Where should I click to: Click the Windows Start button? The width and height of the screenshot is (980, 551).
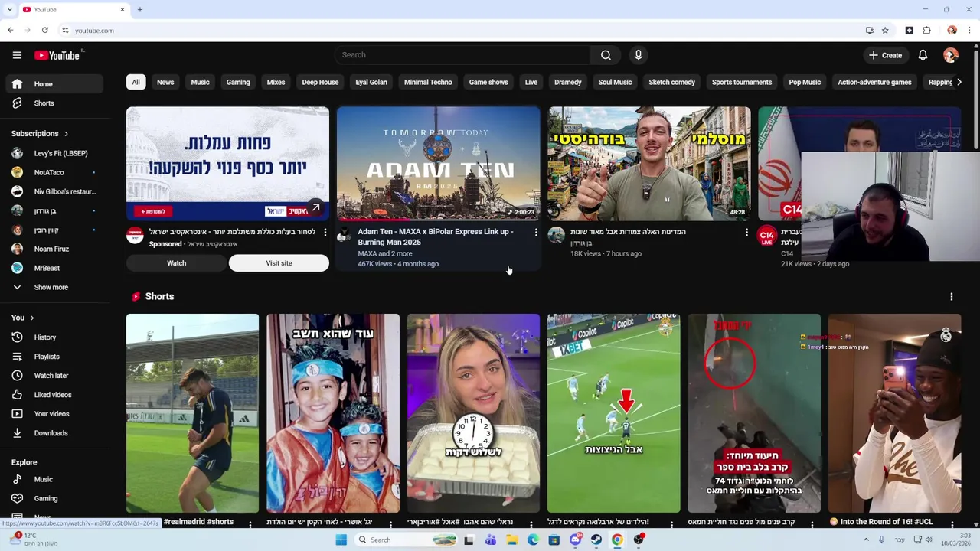[x=341, y=540]
